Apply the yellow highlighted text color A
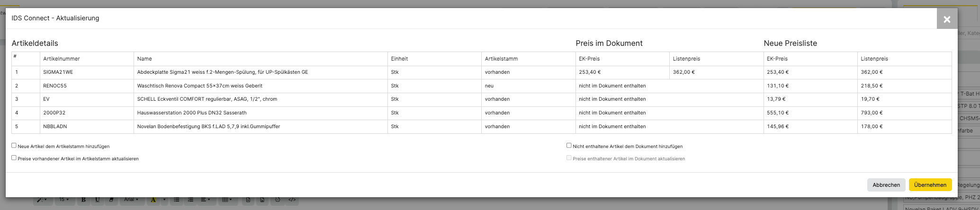This screenshot has height=210, width=980. 153,200
